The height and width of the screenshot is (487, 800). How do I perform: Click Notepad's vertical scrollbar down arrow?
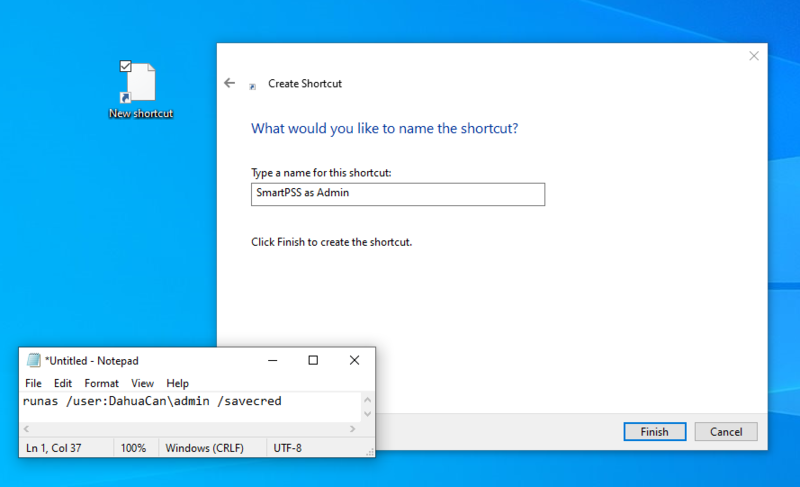point(367,414)
